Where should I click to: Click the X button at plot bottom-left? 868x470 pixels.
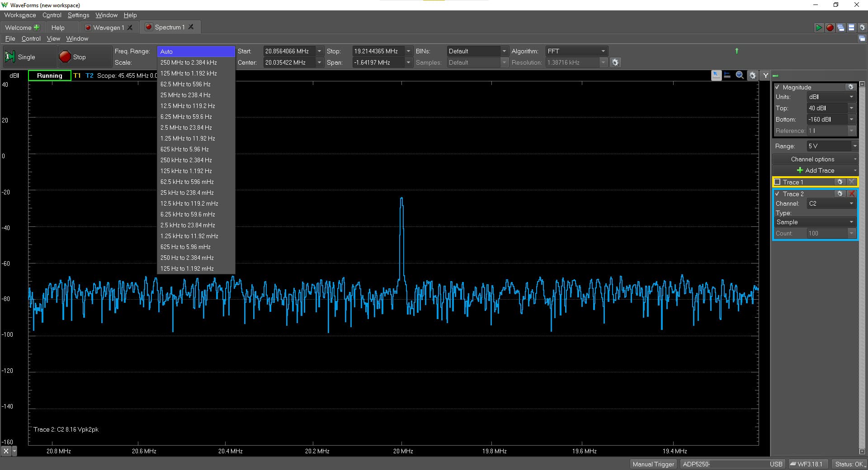tap(6, 451)
